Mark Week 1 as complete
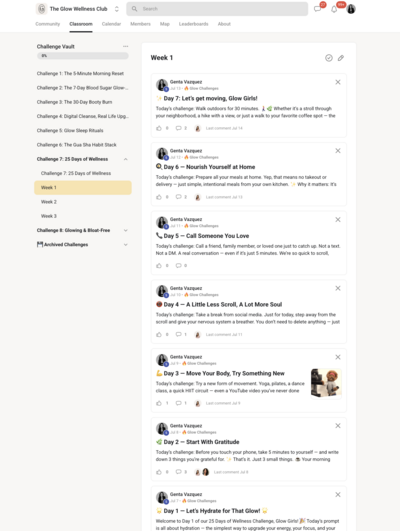The height and width of the screenshot is (531, 400). pos(329,58)
